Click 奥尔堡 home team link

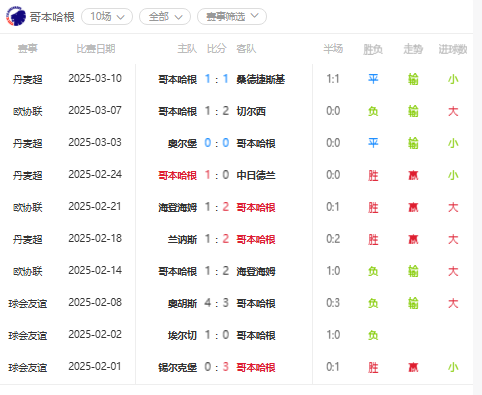(x=182, y=143)
